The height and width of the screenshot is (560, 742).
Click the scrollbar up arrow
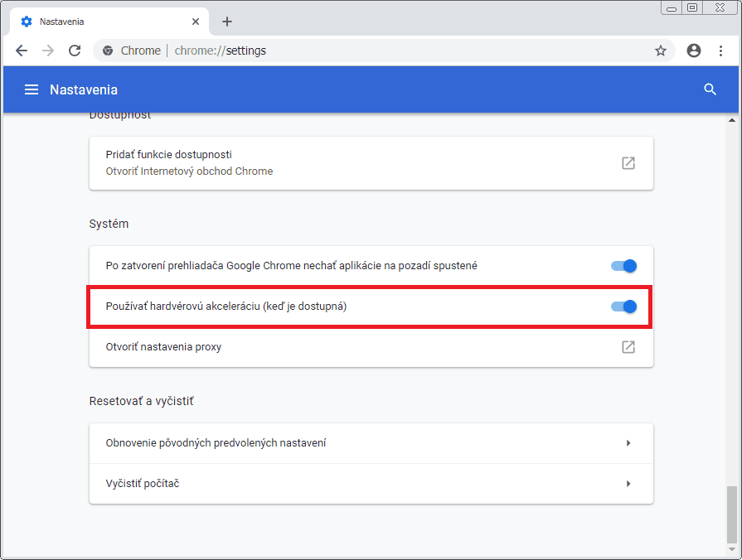tap(731, 120)
